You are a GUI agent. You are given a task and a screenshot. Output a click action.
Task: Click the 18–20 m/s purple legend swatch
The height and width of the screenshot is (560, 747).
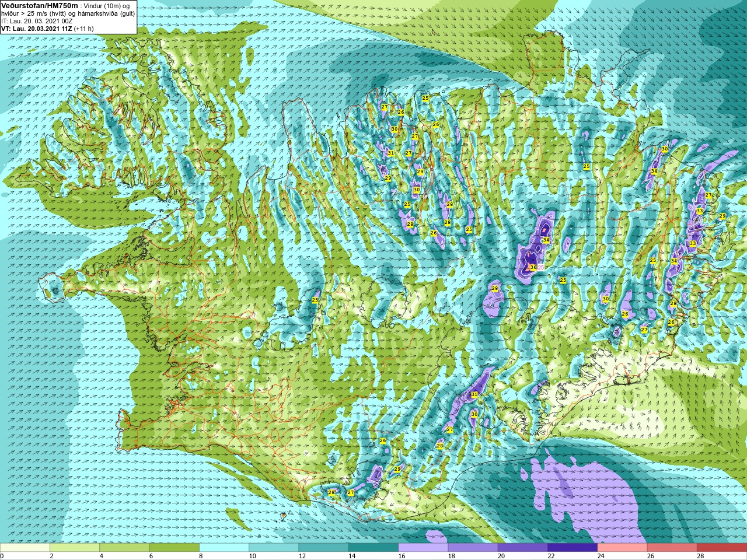[473, 548]
